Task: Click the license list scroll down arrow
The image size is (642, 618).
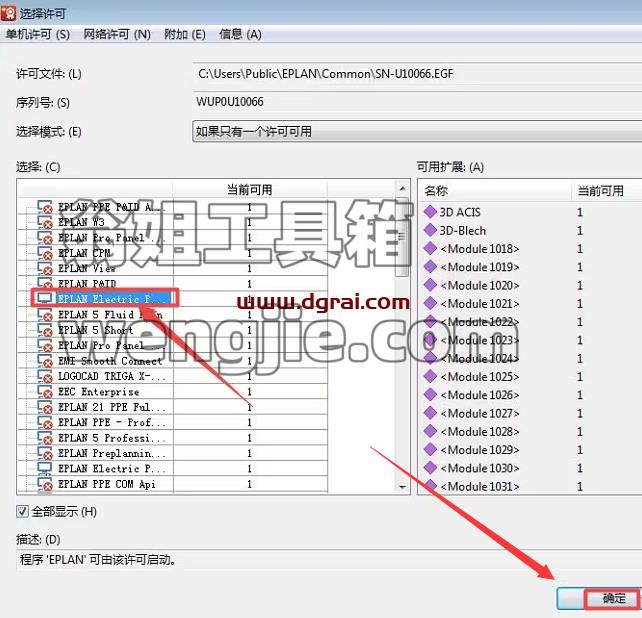Action: (x=402, y=487)
